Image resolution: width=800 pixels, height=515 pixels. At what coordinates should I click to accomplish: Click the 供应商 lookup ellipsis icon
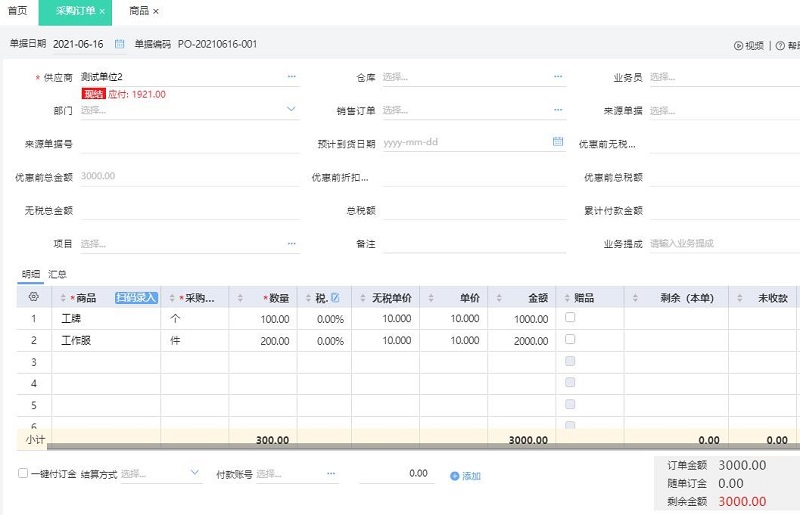[292, 76]
